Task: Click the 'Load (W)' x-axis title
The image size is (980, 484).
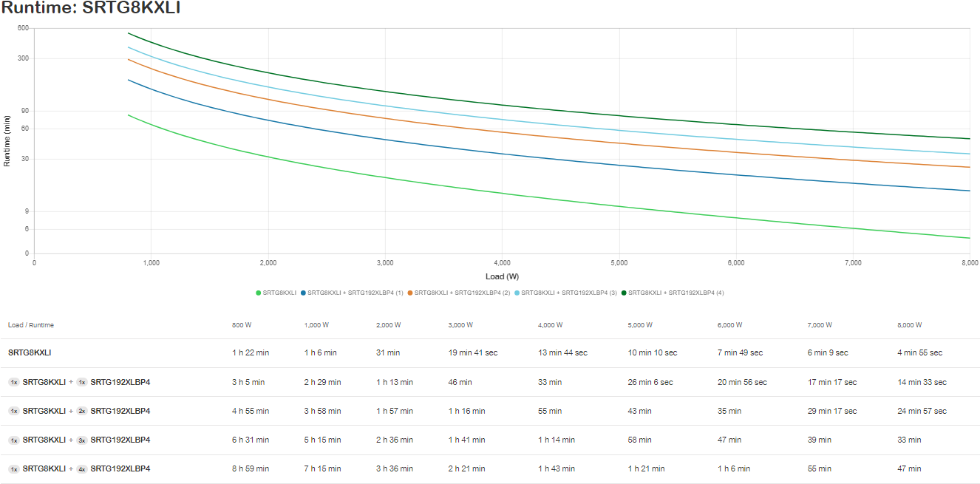Action: tap(502, 276)
